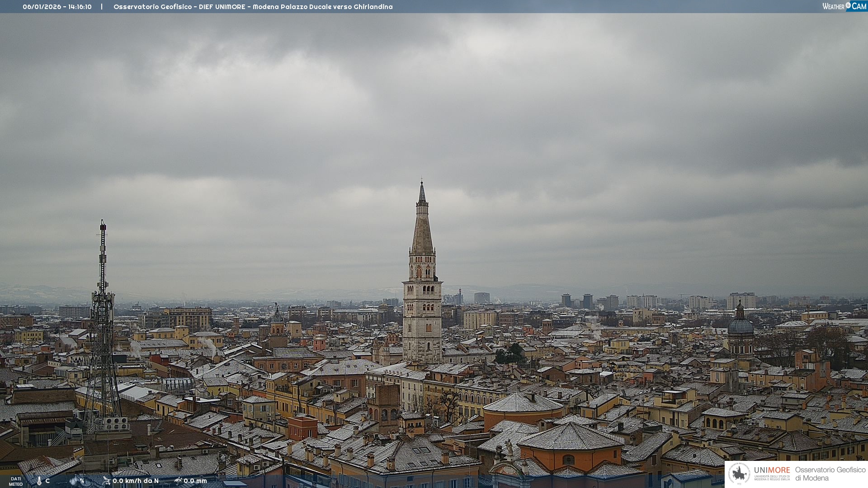Screen dimensions: 868x488
Task: Click the grey church dome on right
Action: pos(741,326)
